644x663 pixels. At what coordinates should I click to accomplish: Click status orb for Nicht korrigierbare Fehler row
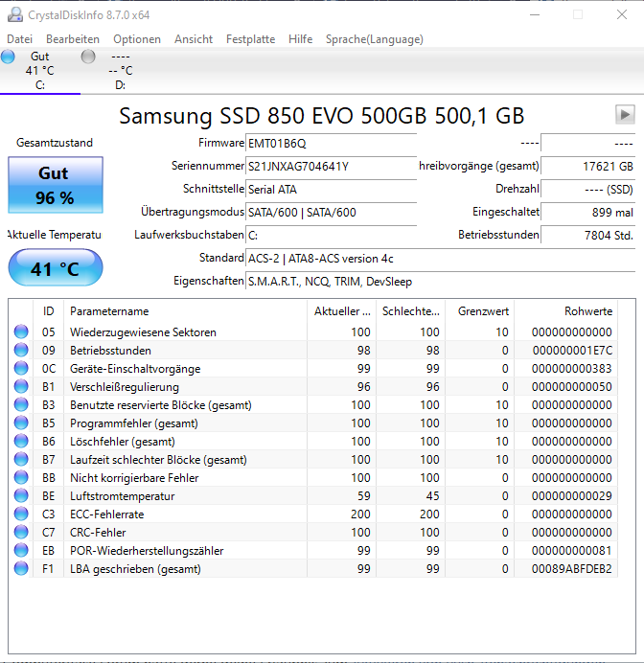(x=21, y=477)
